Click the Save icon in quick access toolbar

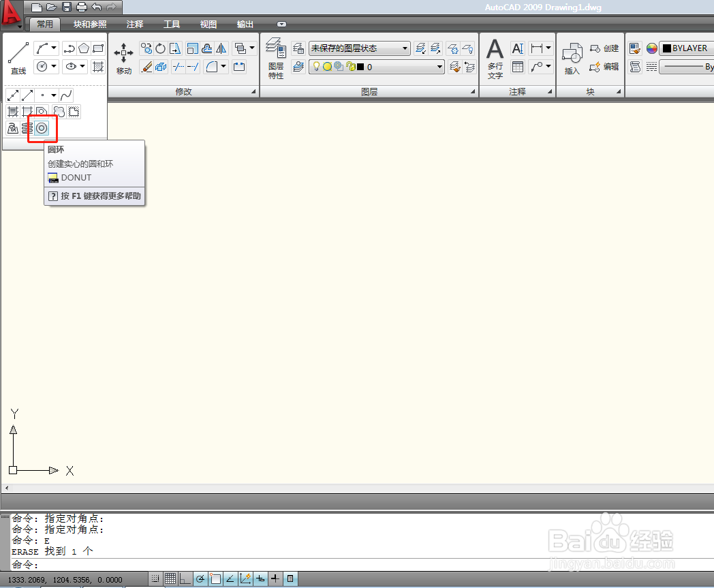67,7
